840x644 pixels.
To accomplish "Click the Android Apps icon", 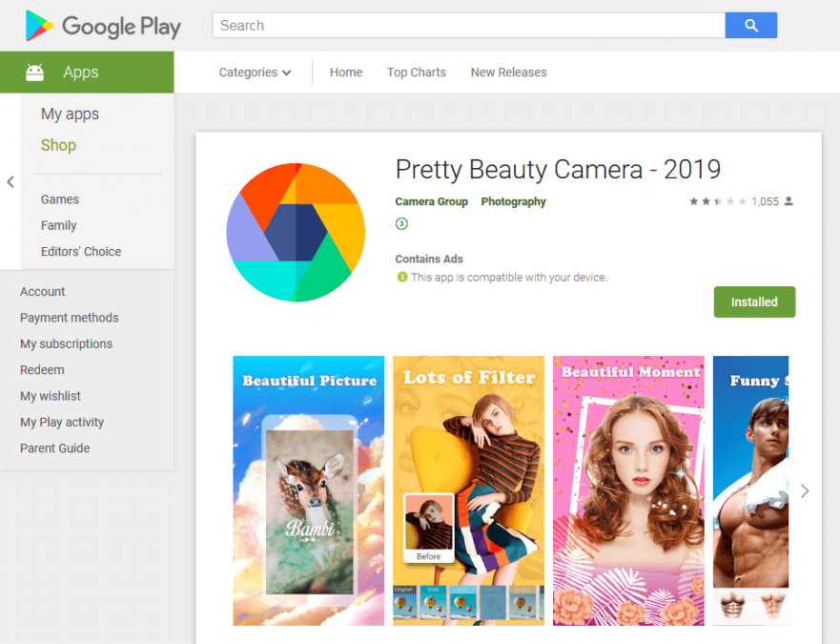I will 35,73.
